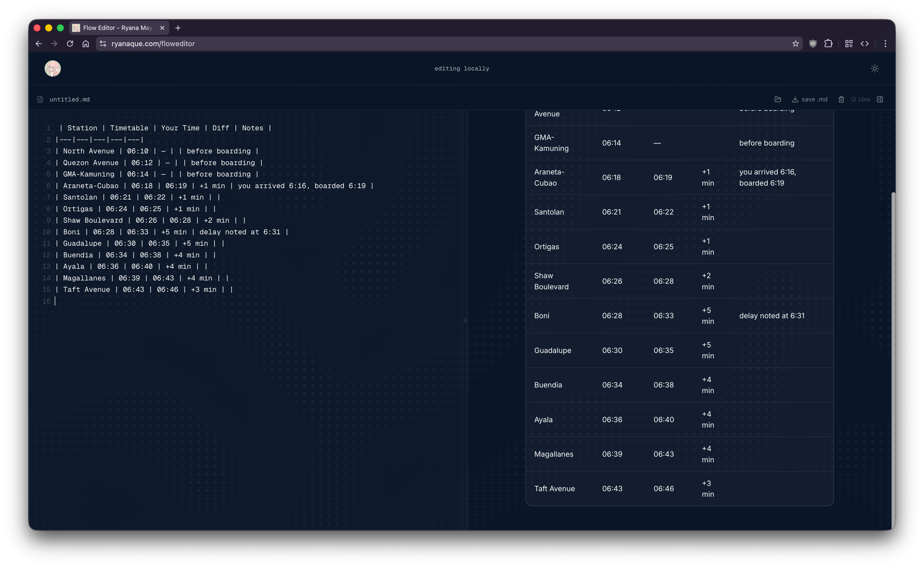The height and width of the screenshot is (568, 924).
Task: Click the code brackets devtools icon
Action: [864, 44]
